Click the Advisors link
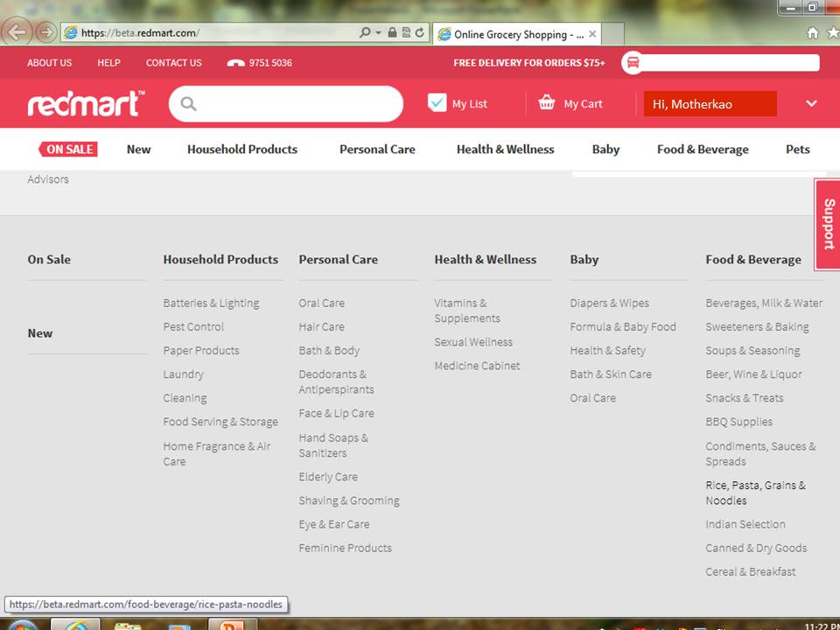 (48, 179)
